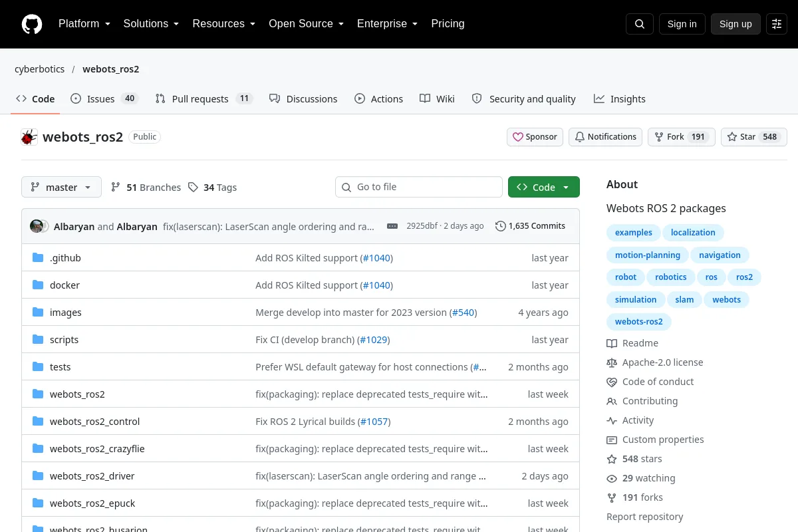This screenshot has height=532, width=798.
Task: Click the Sign in button
Action: [682, 24]
